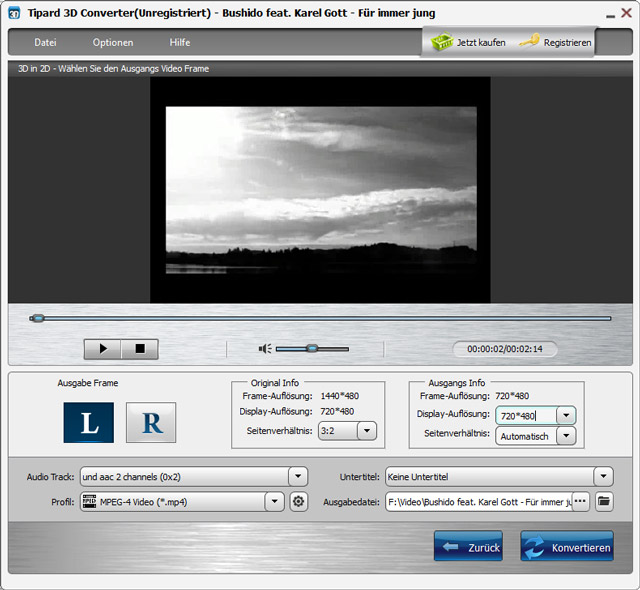Click Registrieren key button
640x590 pixels.
pos(555,42)
